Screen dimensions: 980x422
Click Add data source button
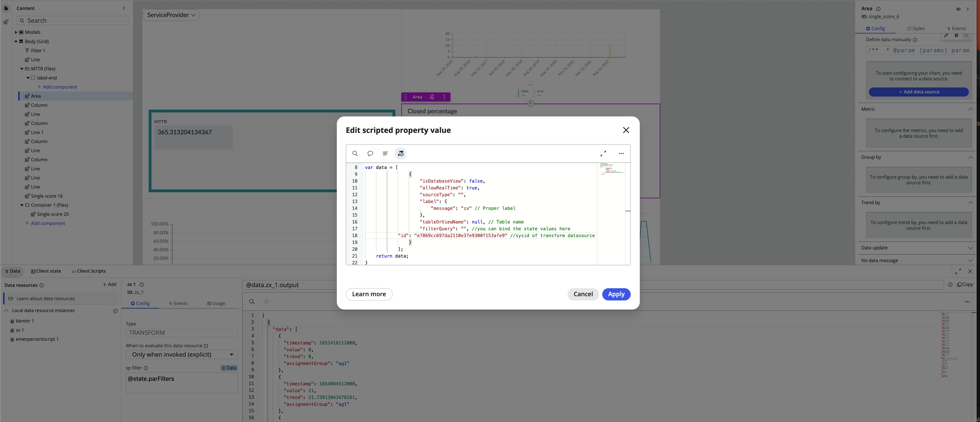[918, 92]
